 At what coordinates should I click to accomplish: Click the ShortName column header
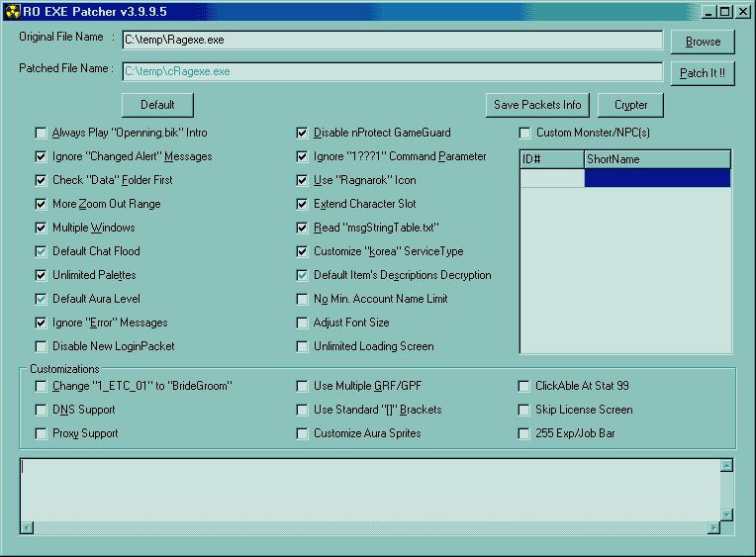[x=658, y=159]
